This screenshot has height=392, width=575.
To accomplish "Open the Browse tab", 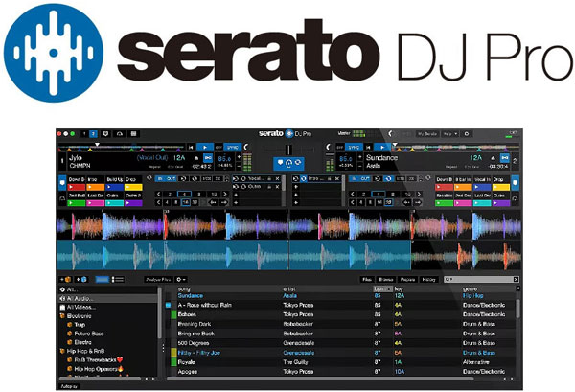I will 385,280.
